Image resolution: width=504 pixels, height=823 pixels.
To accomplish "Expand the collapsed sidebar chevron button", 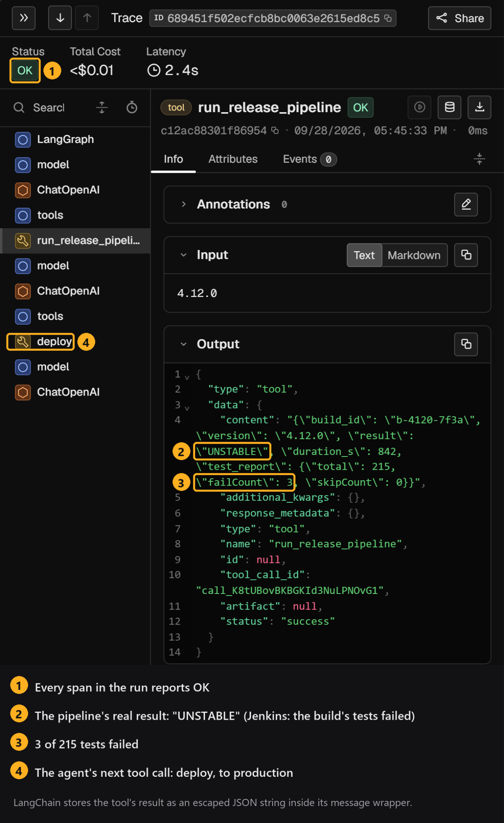I will pyautogui.click(x=24, y=18).
